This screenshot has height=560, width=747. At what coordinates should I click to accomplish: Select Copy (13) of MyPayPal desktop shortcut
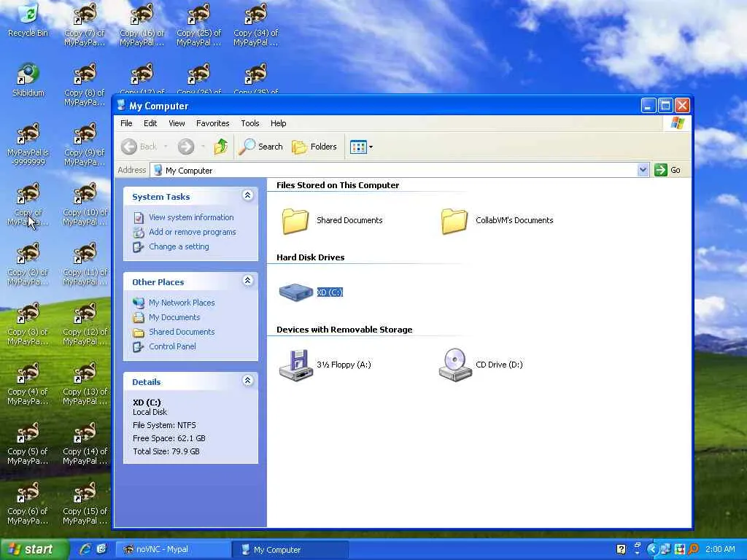(x=85, y=384)
